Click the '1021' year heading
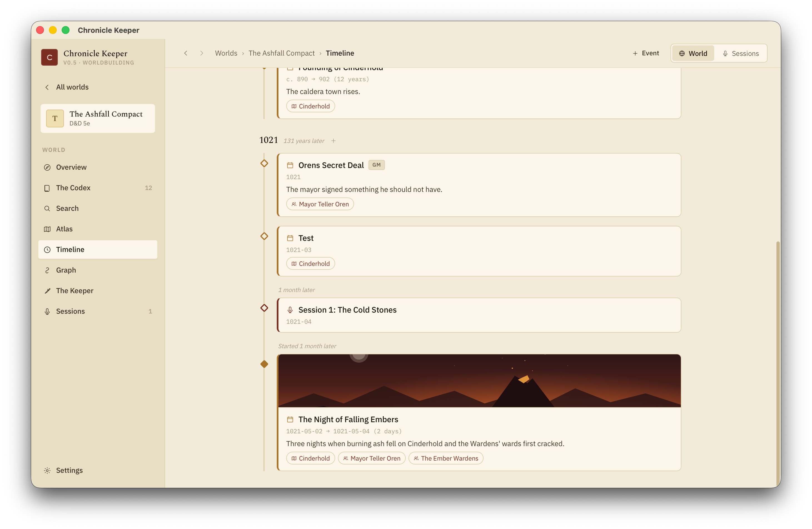 coord(268,140)
